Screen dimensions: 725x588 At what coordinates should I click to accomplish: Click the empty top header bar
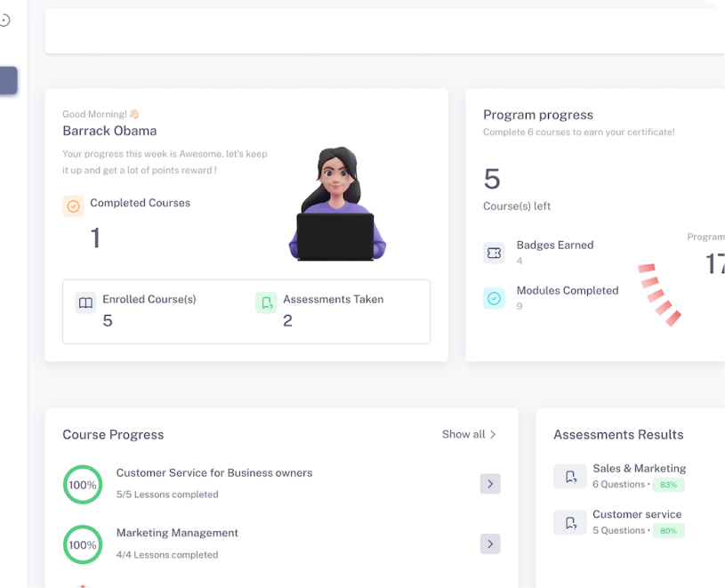click(383, 31)
